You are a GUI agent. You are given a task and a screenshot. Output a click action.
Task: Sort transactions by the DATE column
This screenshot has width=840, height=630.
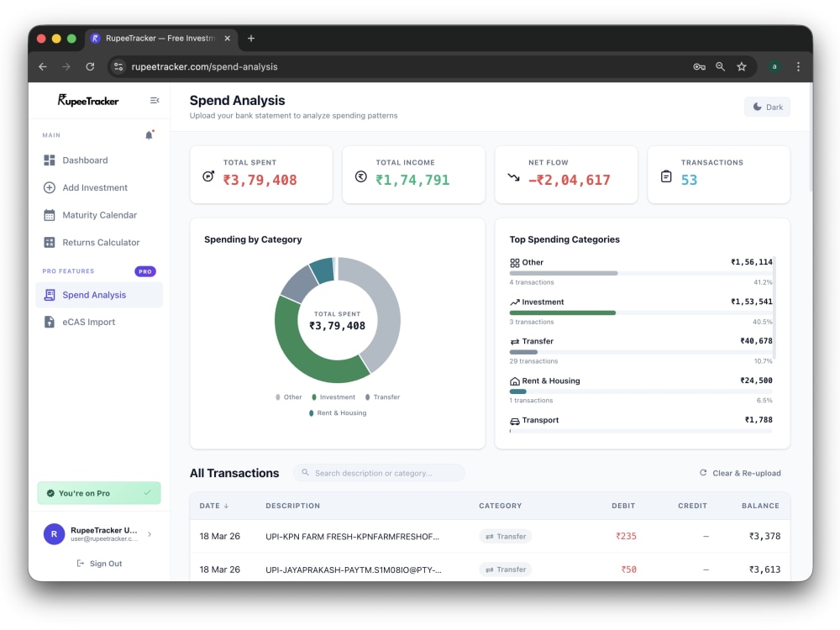[x=213, y=505]
